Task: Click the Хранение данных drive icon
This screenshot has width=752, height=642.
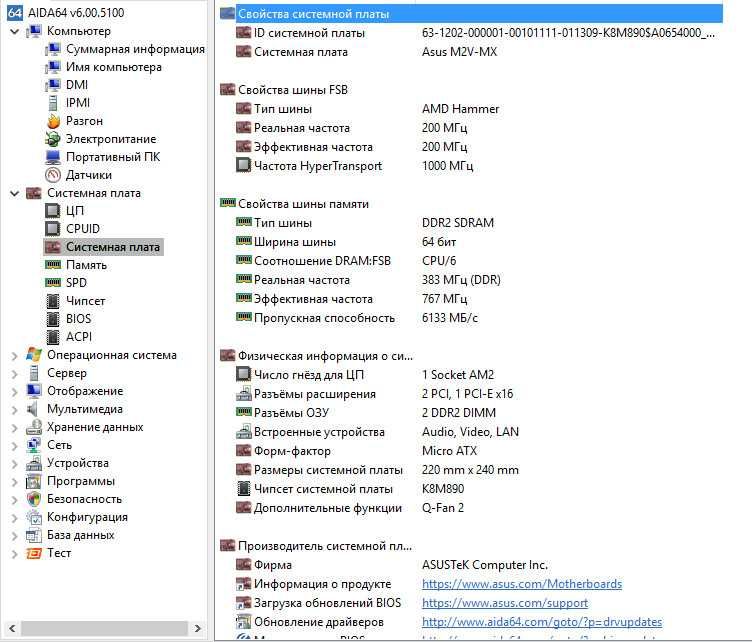Action: click(34, 427)
